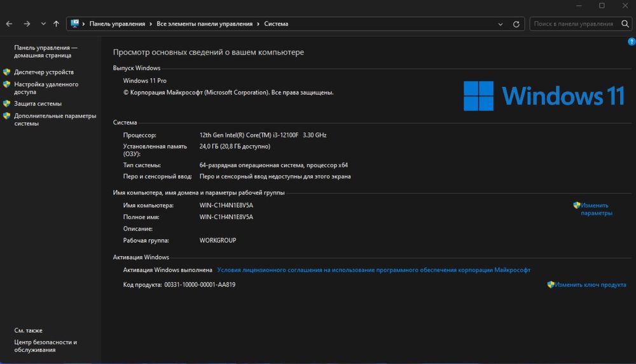Expand address bar history dropdown

point(500,24)
